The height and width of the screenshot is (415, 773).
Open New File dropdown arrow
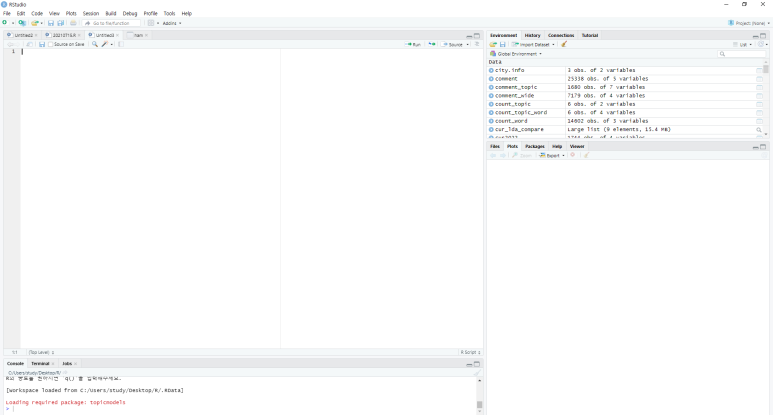click(x=13, y=23)
